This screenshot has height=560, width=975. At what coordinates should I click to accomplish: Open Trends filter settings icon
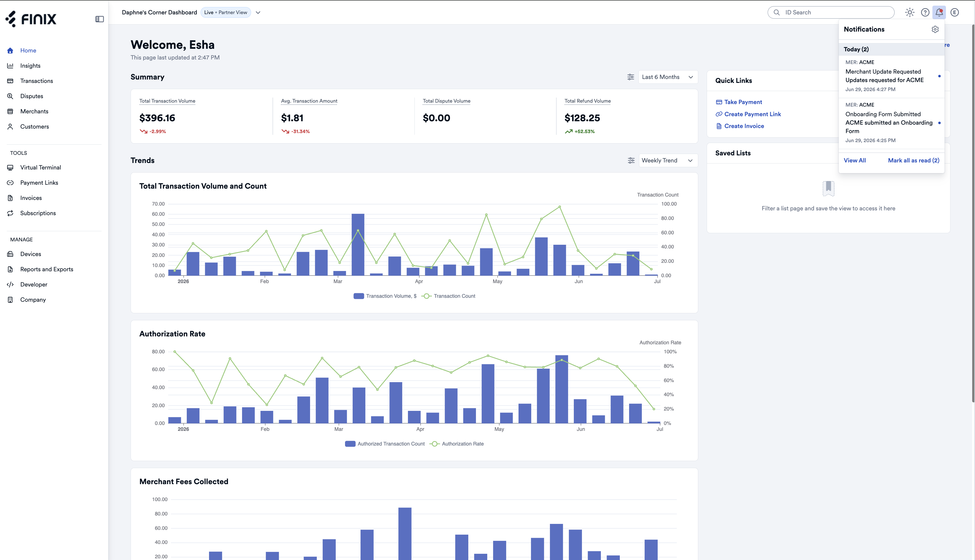click(x=631, y=160)
